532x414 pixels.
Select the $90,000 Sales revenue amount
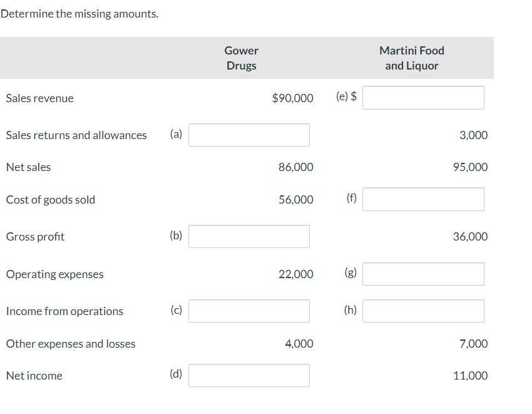(x=293, y=98)
